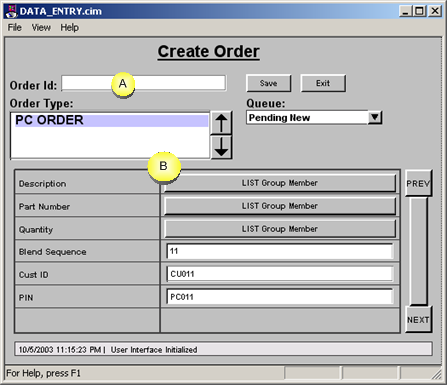Click the PIN field containing PC011
This screenshot has height=385, width=447.
280,297
